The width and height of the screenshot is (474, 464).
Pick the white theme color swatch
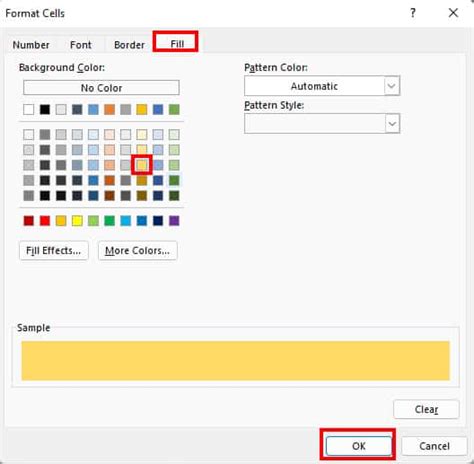(29, 109)
